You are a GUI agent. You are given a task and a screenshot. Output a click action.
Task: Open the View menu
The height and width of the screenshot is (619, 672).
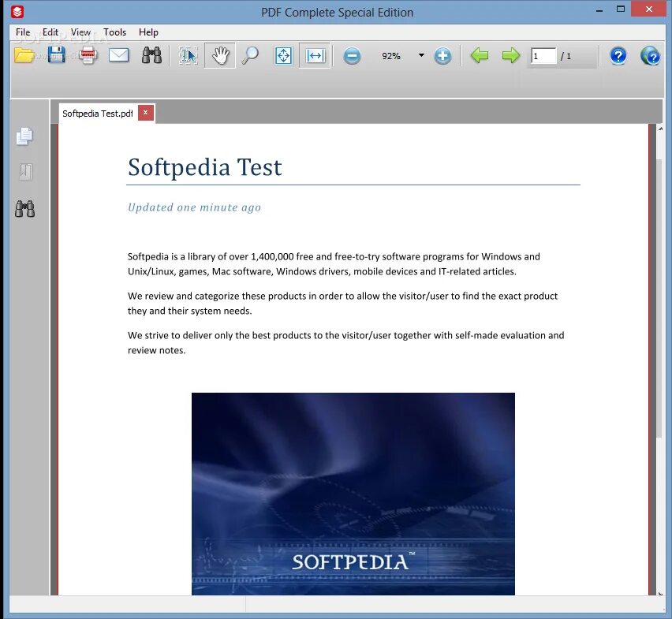[80, 32]
